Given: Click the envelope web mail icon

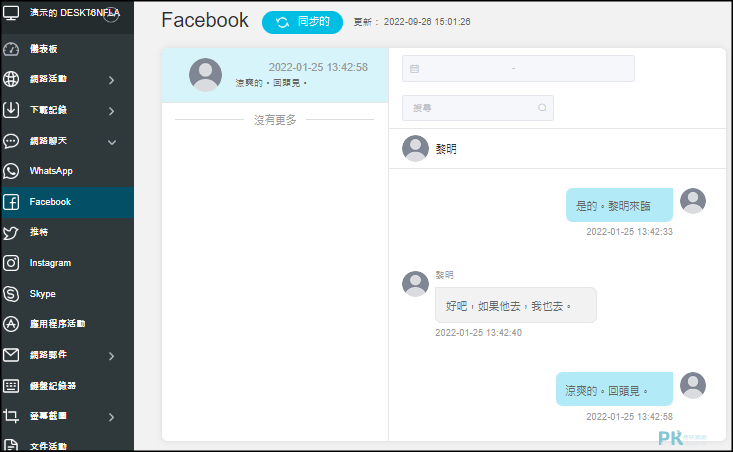Looking at the screenshot, I should (x=11, y=355).
